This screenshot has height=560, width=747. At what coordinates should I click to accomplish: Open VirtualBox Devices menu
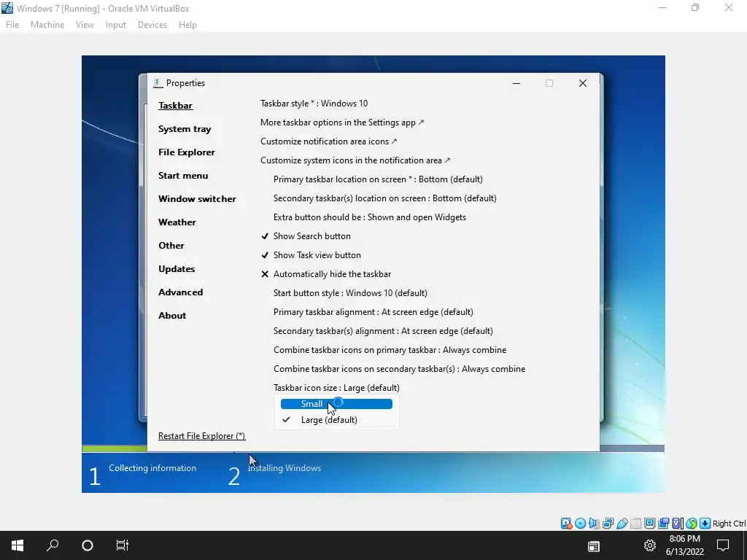pyautogui.click(x=152, y=25)
